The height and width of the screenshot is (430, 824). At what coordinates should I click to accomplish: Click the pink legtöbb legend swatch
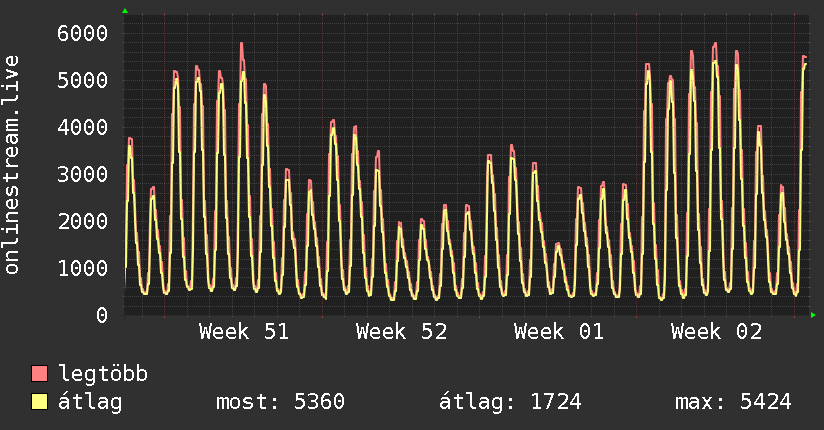39,373
